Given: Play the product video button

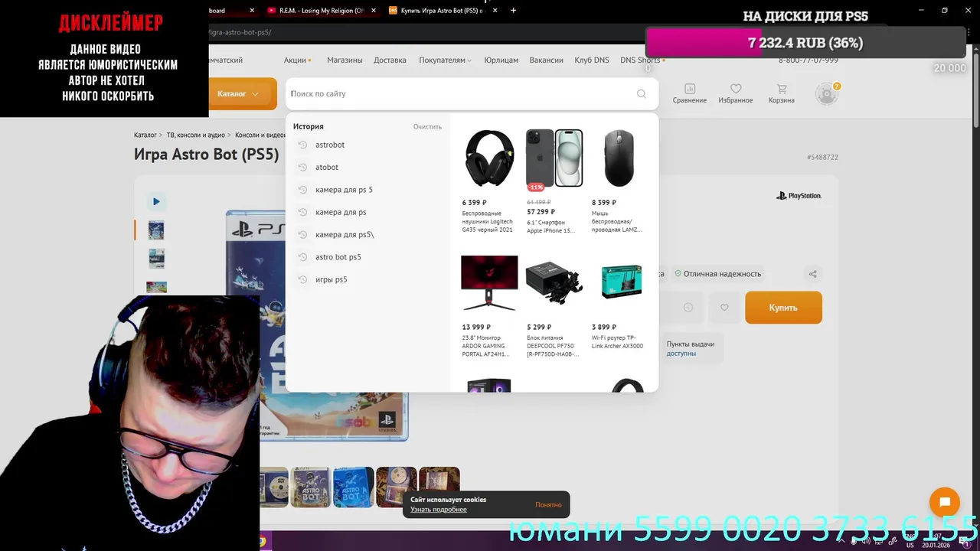Looking at the screenshot, I should click(156, 201).
